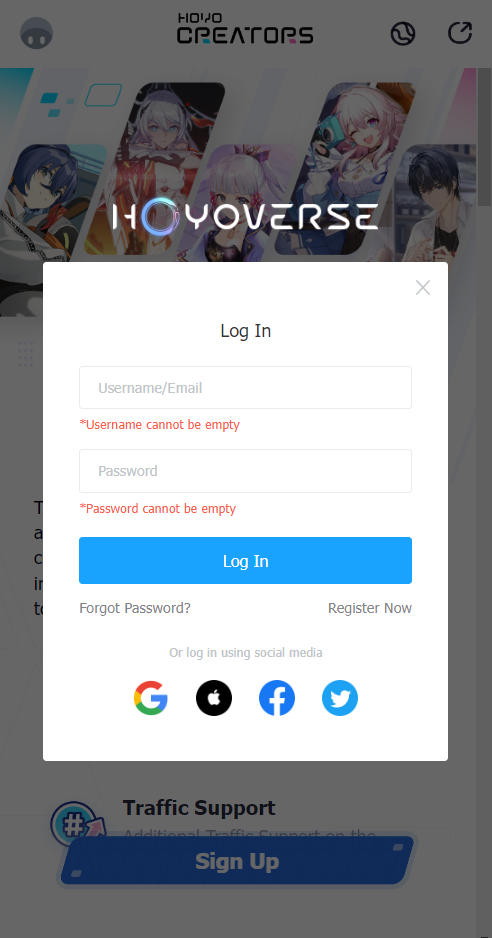Select the Traffic Support heading
Screen dimensions: 492x938
pos(199,808)
